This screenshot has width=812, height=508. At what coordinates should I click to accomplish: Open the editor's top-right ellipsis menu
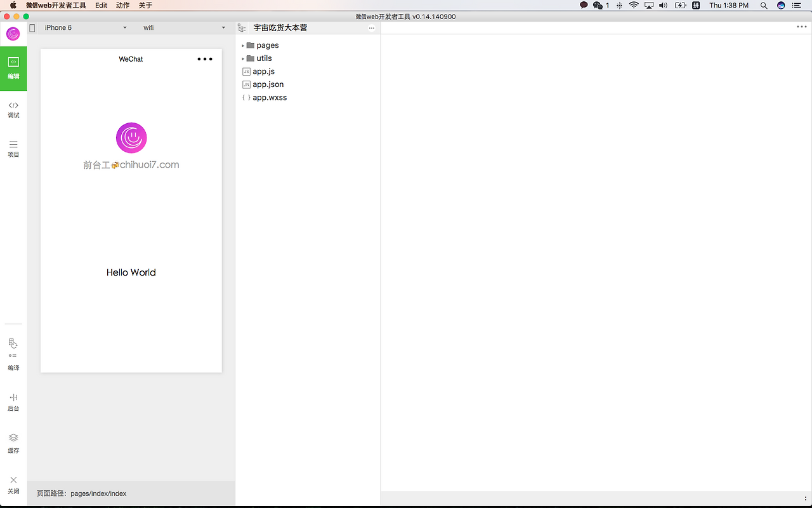[x=802, y=27]
